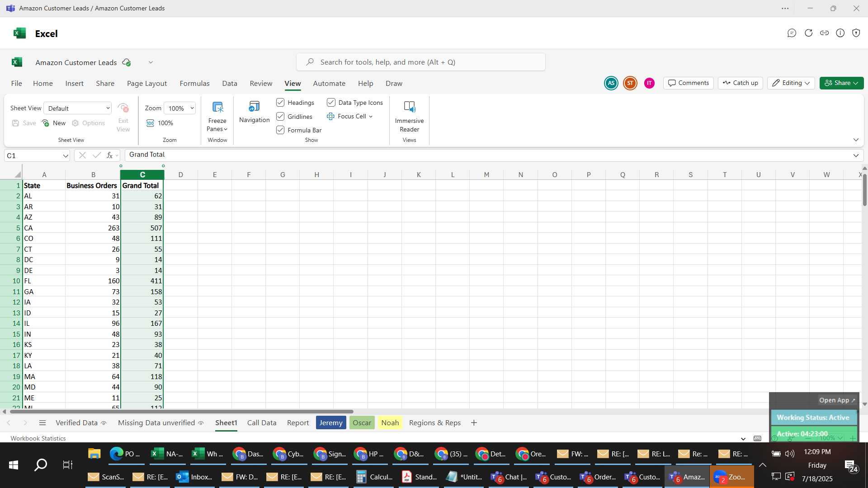Open the all sheets list icon
Screen dimensions: 868x488
[x=42, y=422]
